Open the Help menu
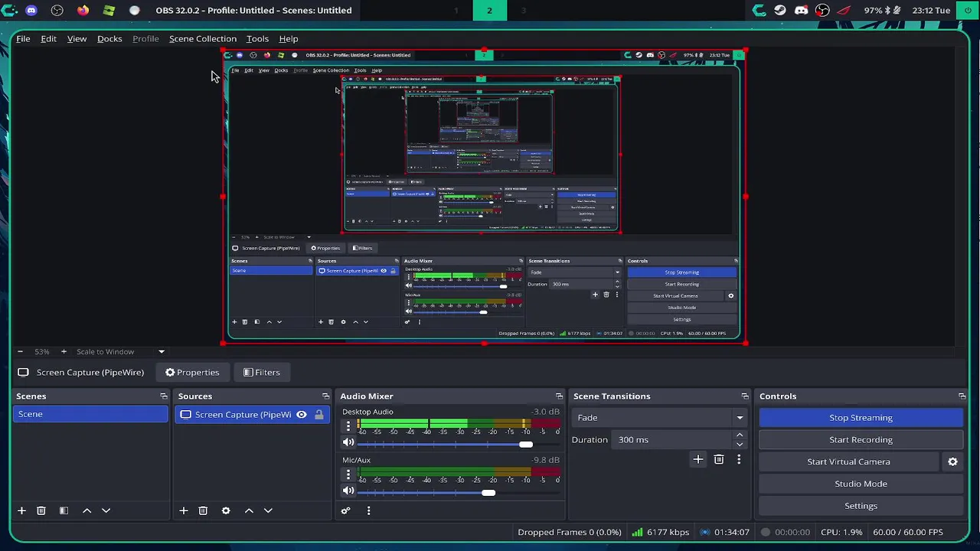This screenshot has height=551, width=980. pyautogui.click(x=289, y=38)
